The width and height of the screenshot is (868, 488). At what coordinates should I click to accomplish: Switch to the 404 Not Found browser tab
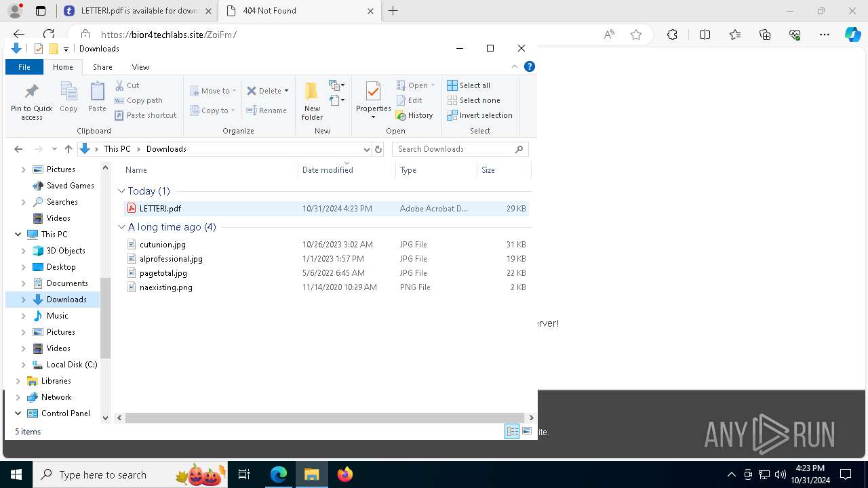pos(300,11)
